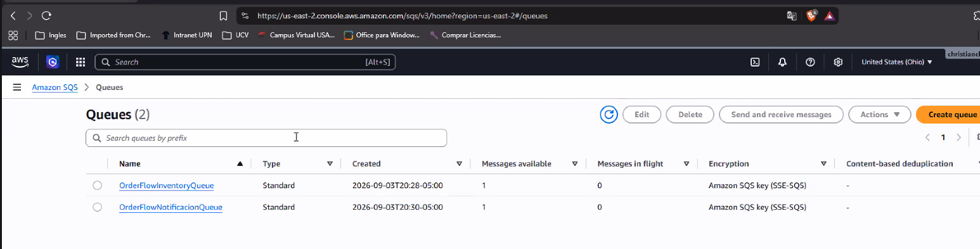
Task: Focus the Search queues by prefix field
Action: pos(266,137)
